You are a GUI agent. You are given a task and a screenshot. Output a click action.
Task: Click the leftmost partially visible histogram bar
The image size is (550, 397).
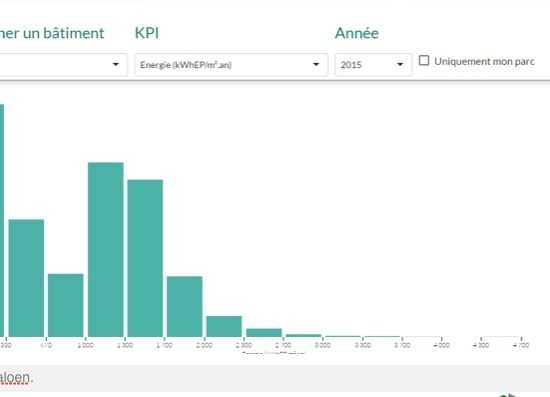[x=2, y=220]
